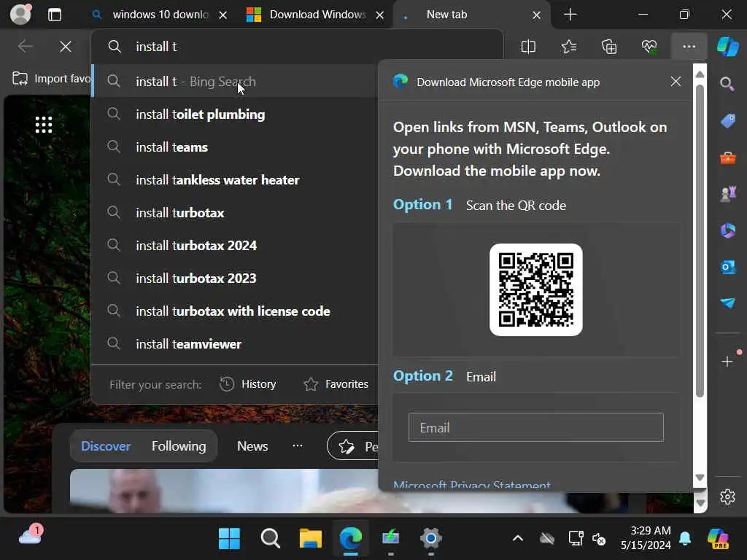Click the sidebar Search icon
This screenshot has width=747, height=560.
[727, 85]
